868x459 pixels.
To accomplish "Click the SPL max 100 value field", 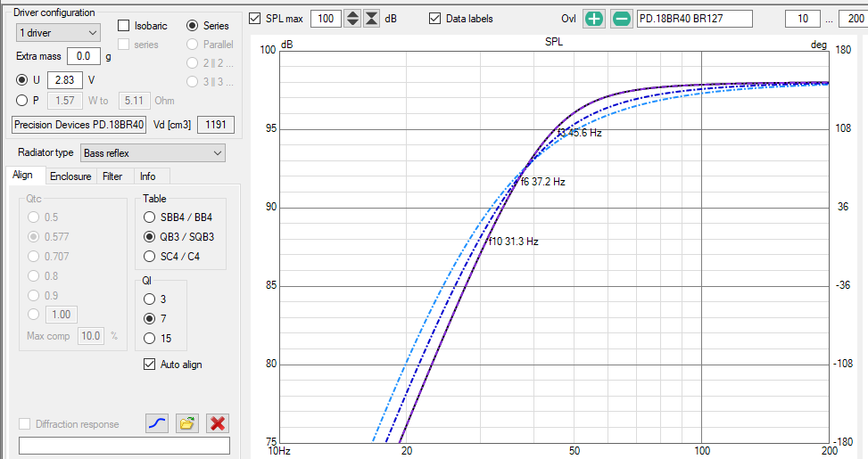I will (x=326, y=18).
